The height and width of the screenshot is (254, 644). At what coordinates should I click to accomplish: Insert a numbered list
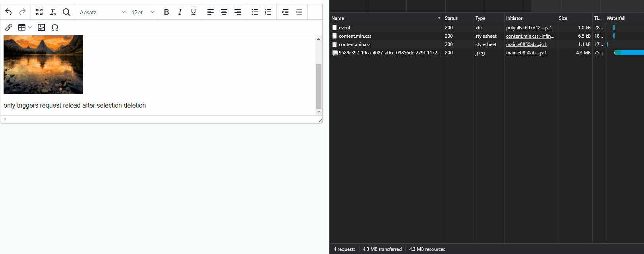click(268, 12)
